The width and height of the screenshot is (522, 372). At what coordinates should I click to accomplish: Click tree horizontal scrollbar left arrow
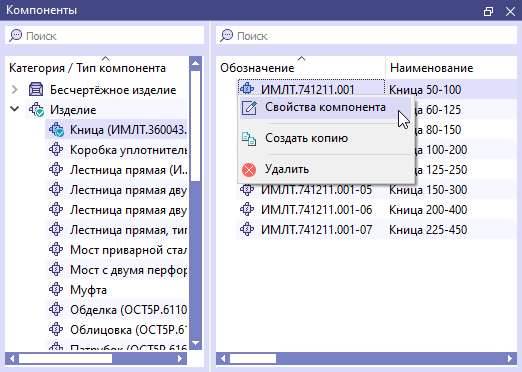[12, 359]
